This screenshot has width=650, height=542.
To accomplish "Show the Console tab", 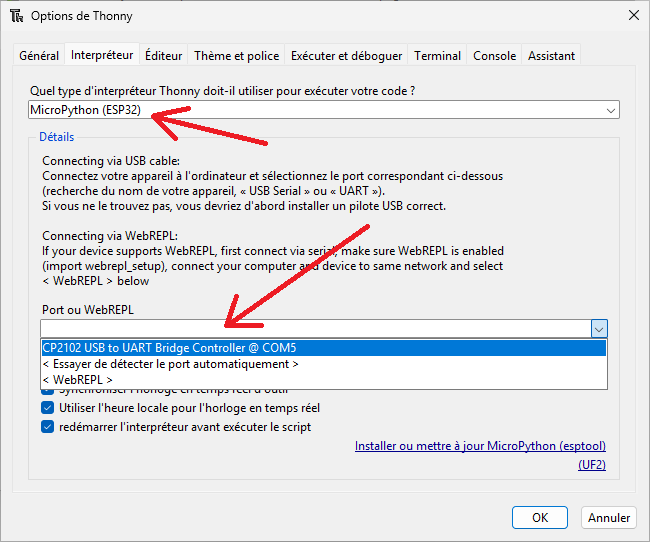I will coord(495,56).
